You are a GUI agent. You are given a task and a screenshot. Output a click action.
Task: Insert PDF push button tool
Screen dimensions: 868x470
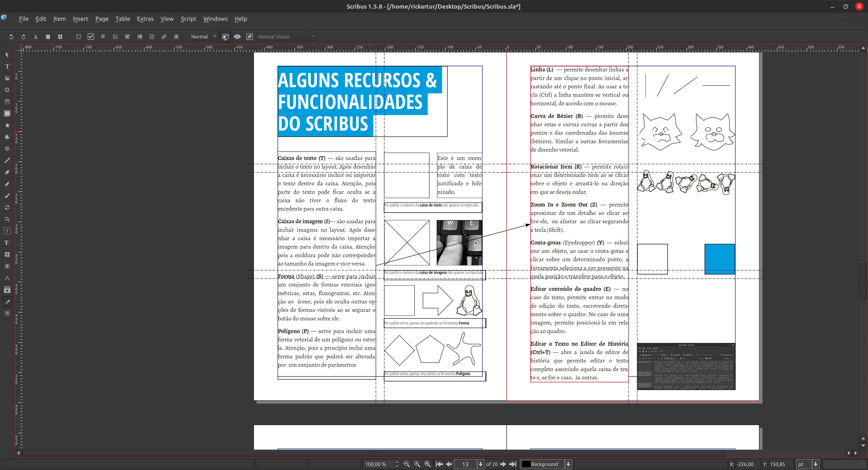coord(78,37)
